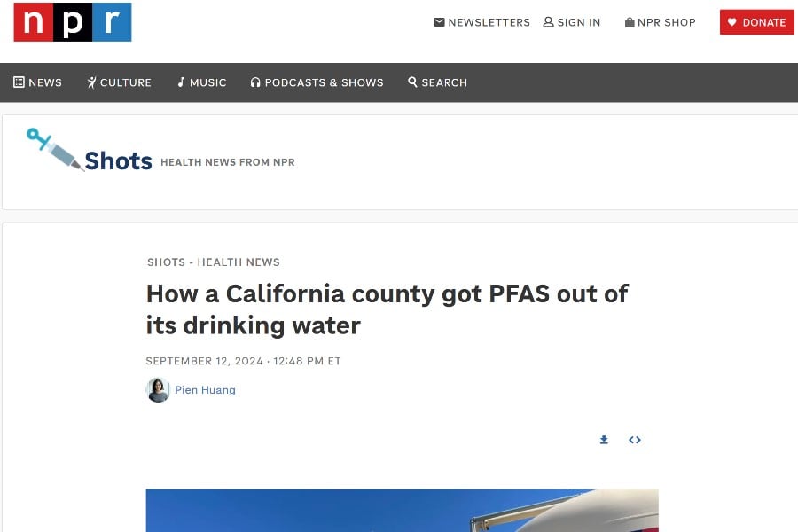Click the download icon below the byline
Viewport: 798px width, 532px height.
[x=604, y=440]
